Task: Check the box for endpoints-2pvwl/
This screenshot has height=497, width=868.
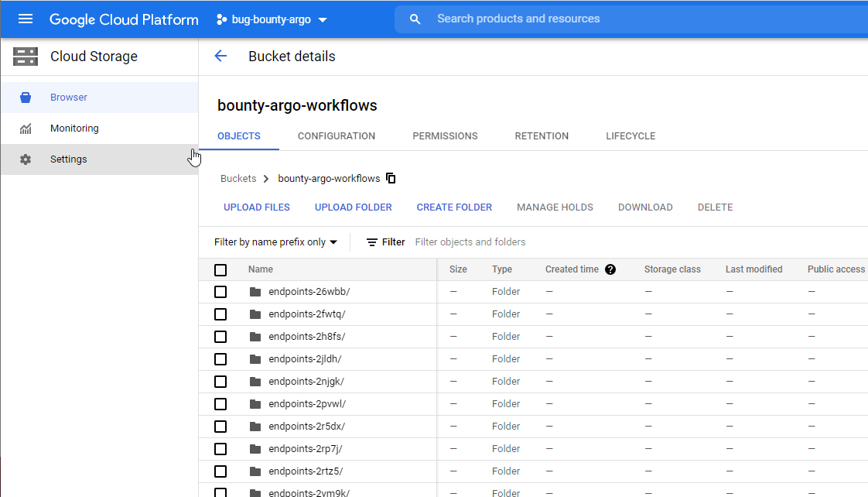Action: click(x=220, y=404)
